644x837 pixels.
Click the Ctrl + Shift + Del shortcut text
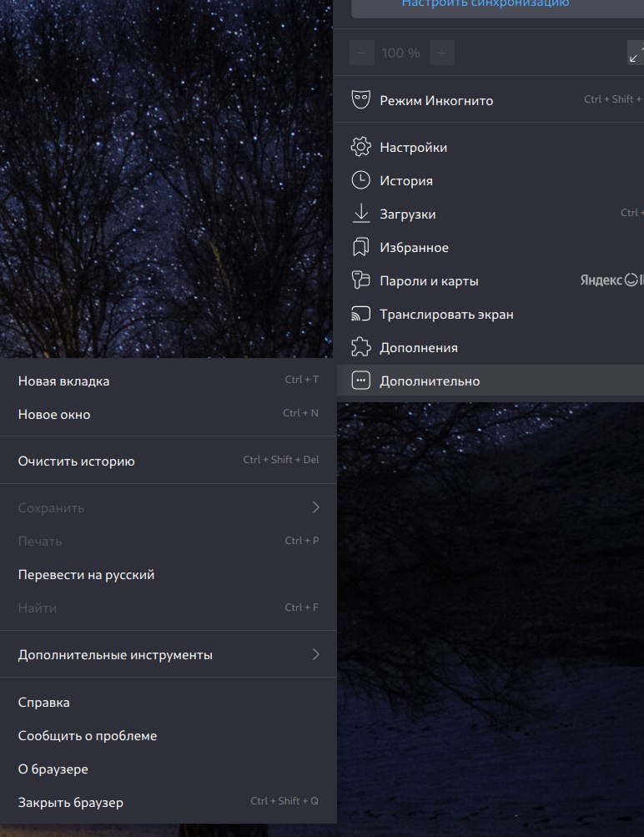(281, 460)
